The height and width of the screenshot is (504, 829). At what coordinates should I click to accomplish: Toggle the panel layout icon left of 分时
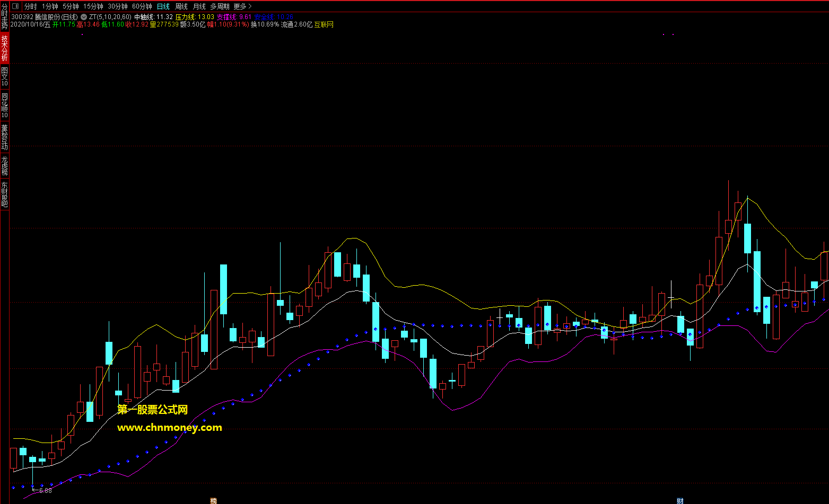[15, 6]
